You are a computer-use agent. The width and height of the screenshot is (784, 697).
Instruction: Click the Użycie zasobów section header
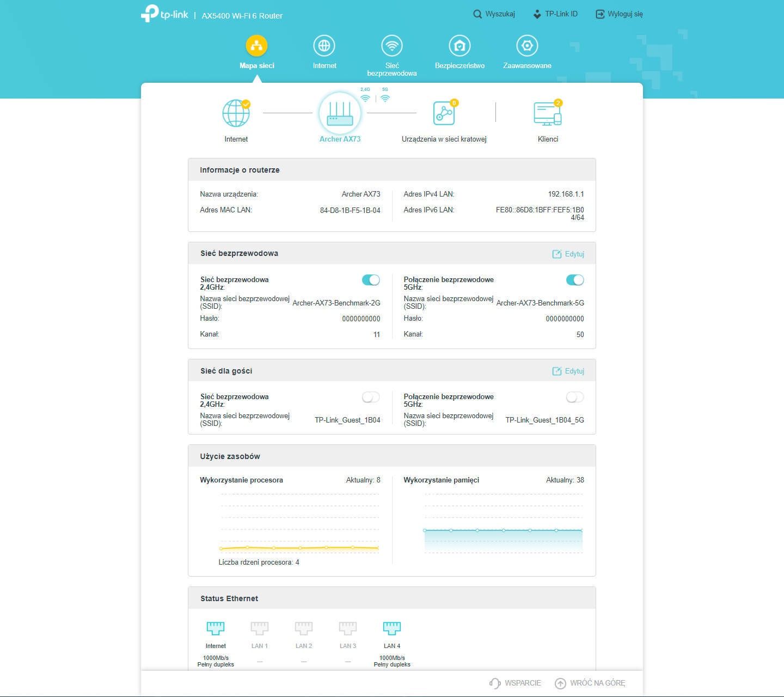pos(392,456)
